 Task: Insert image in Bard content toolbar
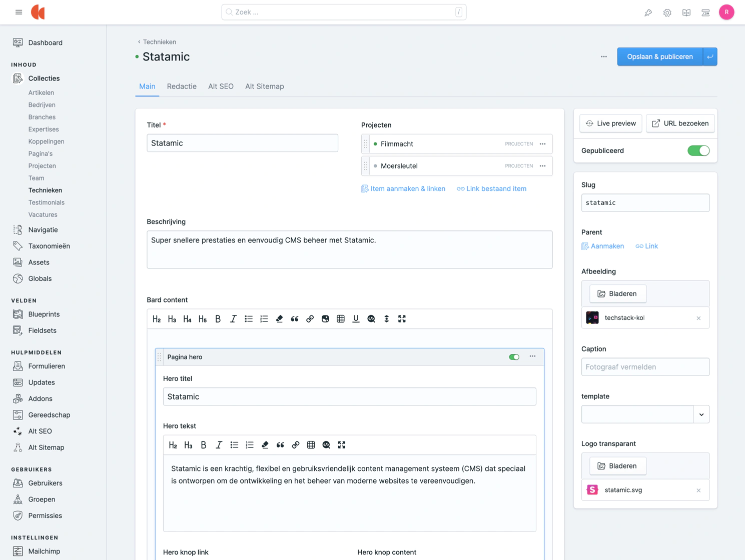[325, 319]
